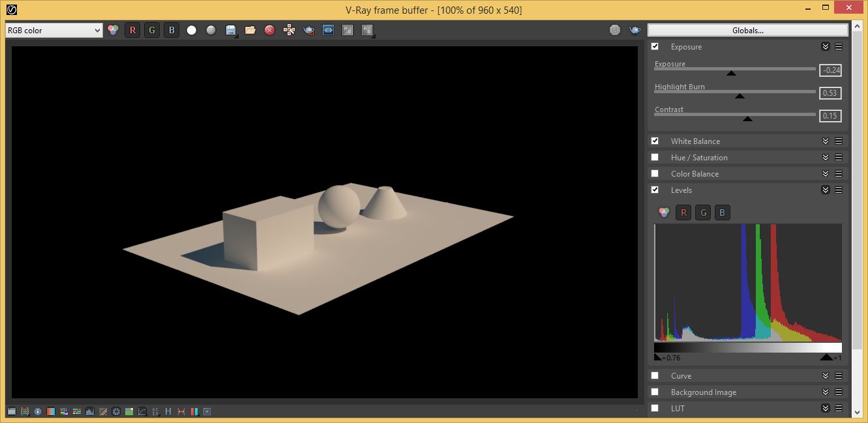Click the curve correction icon in status bar
Screen dimensions: 868x423
point(103,411)
